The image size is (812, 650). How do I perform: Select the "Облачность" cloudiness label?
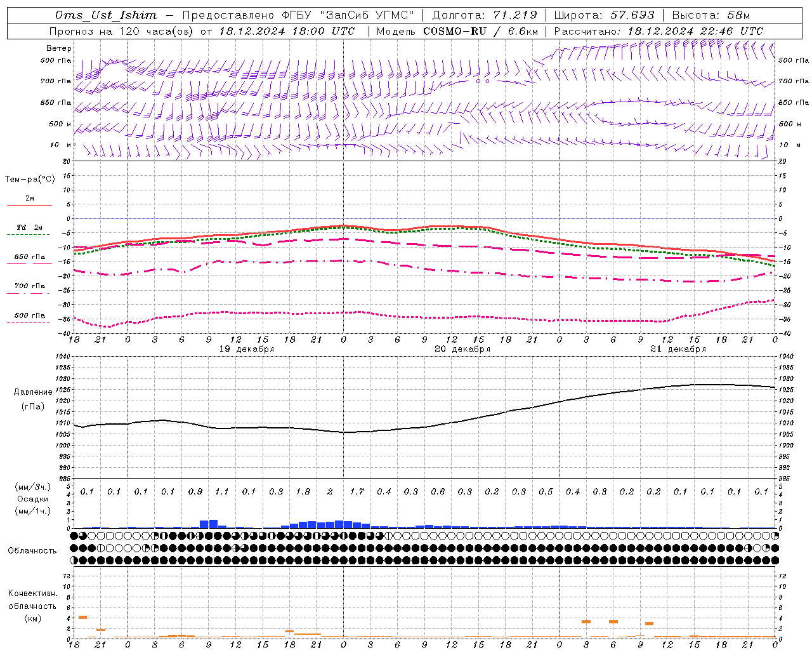coord(32,551)
